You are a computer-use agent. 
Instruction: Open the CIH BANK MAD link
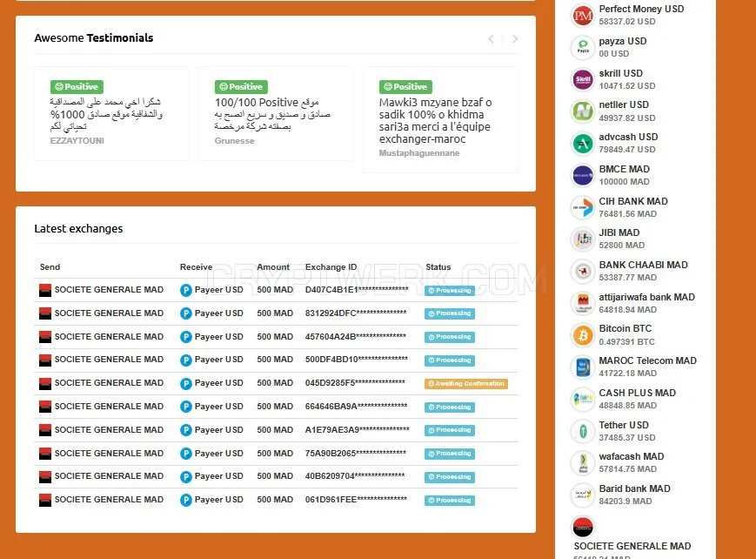pos(633,201)
